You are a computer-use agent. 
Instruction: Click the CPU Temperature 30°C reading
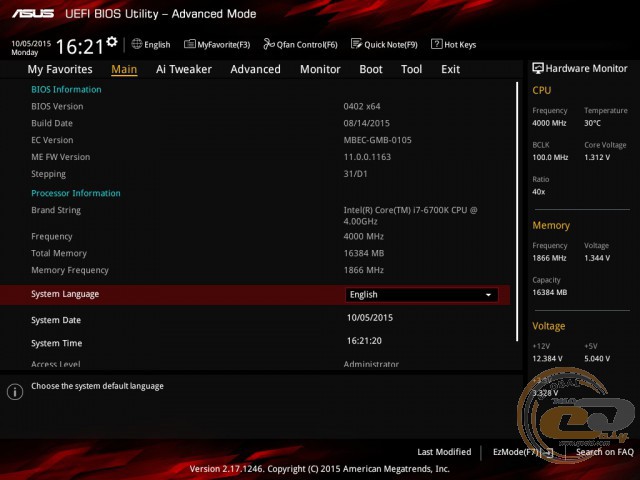click(x=592, y=123)
